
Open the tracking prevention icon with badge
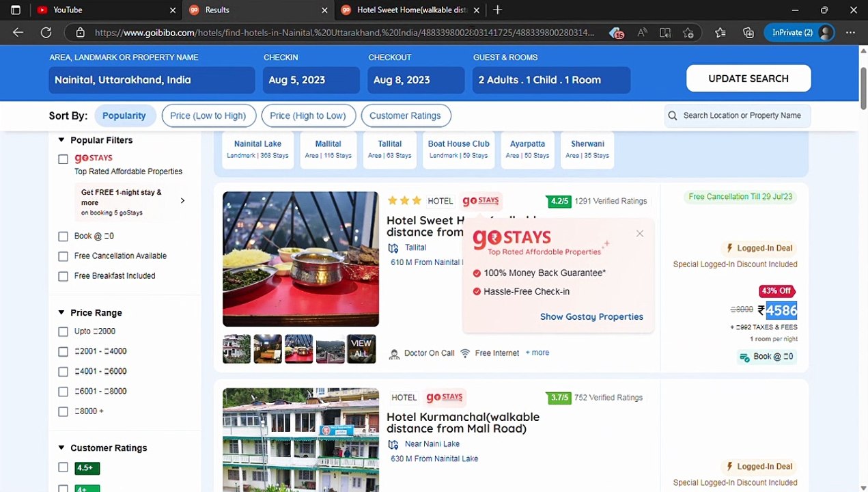pos(616,32)
